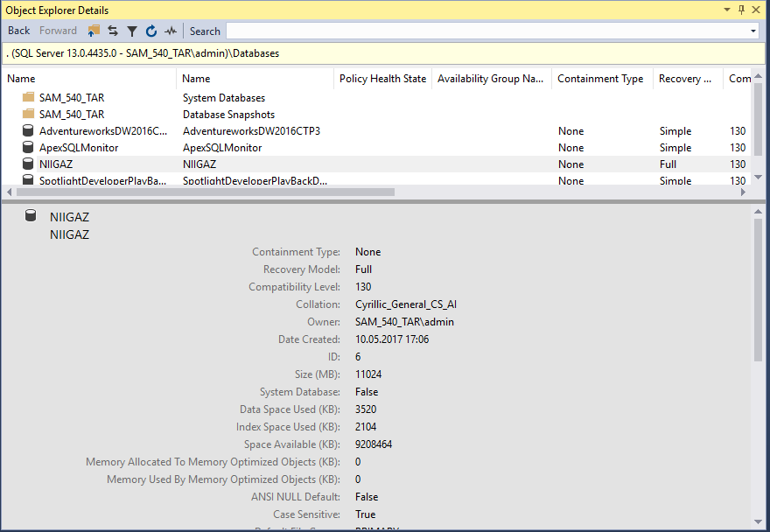This screenshot has width=770, height=532.
Task: Click details pane scrollbar up arrow
Action: click(759, 212)
